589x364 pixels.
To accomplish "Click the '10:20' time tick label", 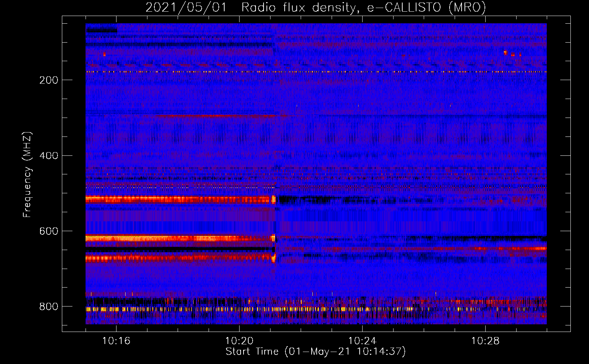I will tap(239, 341).
